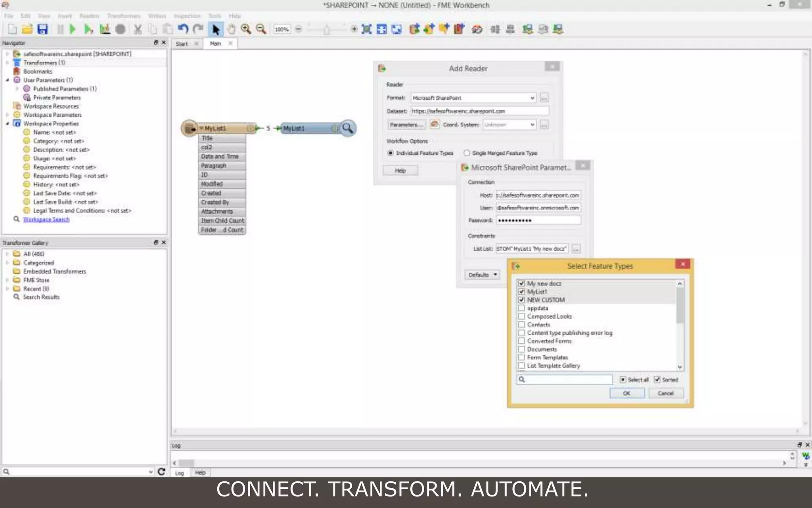The height and width of the screenshot is (508, 812).
Task: Open the File menu
Action: [x=8, y=16]
